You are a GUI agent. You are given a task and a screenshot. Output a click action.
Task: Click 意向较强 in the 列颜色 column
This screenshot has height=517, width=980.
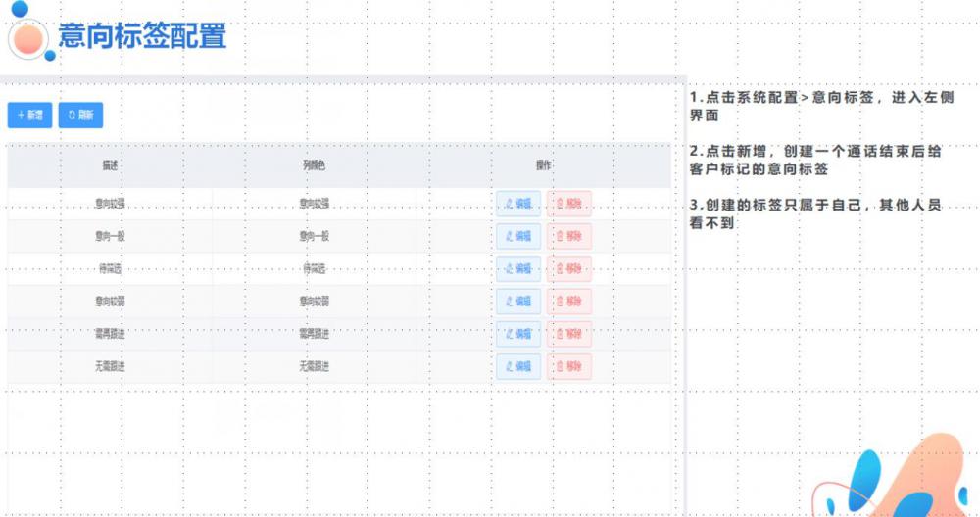[x=314, y=204]
